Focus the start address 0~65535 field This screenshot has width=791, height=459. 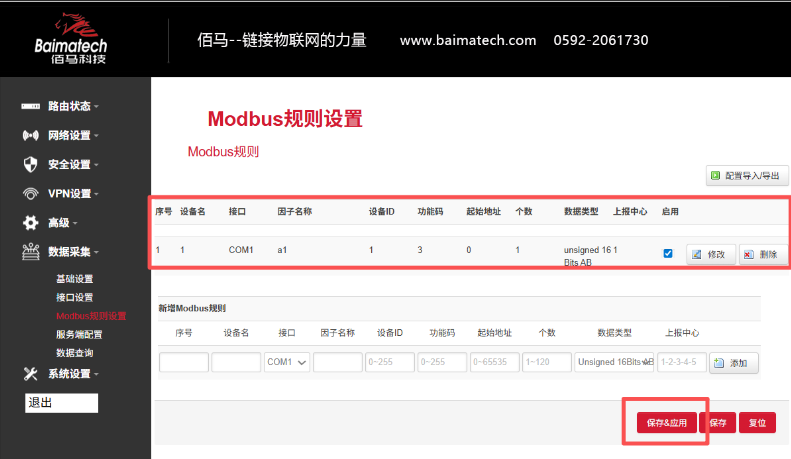pos(494,362)
